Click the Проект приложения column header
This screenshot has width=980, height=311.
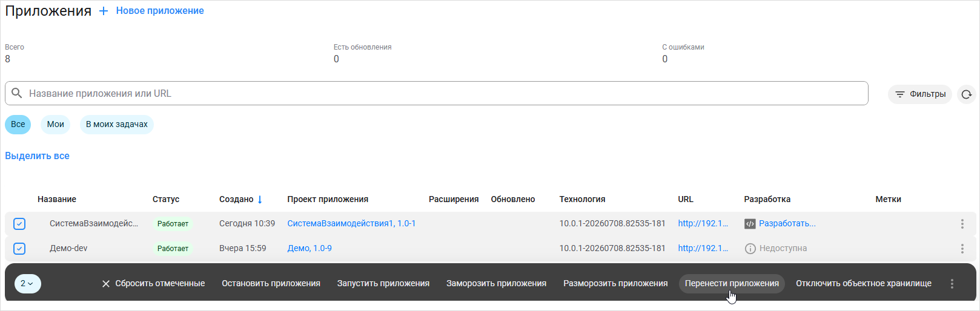click(328, 199)
